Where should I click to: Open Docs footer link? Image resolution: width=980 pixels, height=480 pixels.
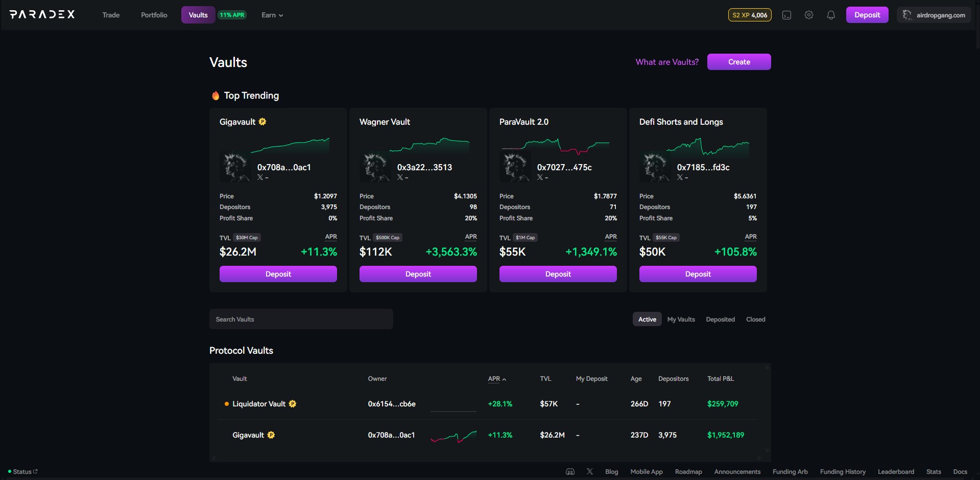[x=960, y=472]
